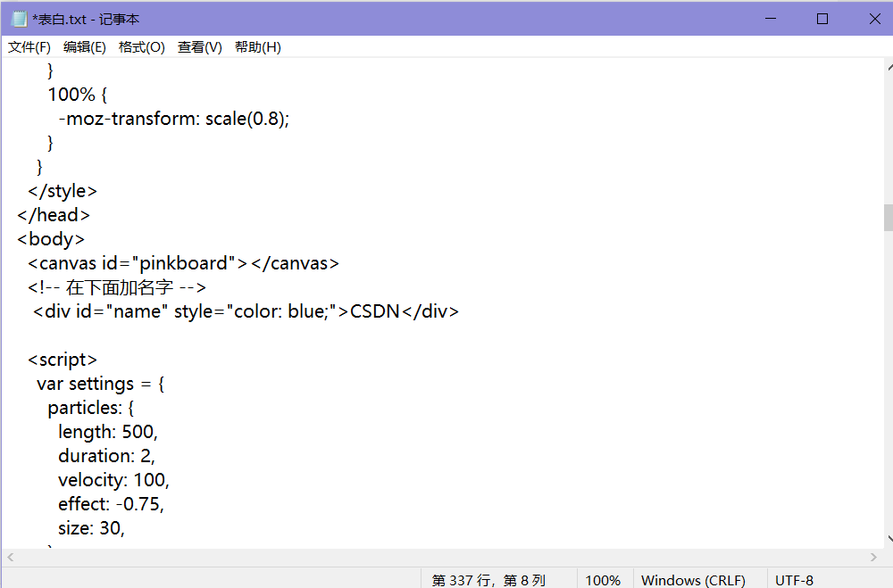Open the 文件(F) menu
The image size is (893, 588).
tap(29, 47)
